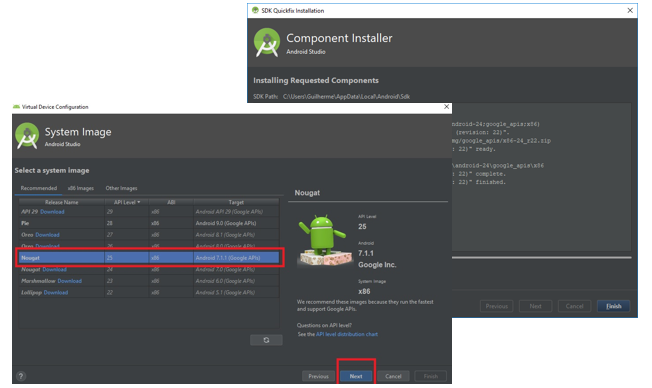Click the Virtual Device Configuration title bar icon
The image size is (652, 388).
tap(17, 107)
